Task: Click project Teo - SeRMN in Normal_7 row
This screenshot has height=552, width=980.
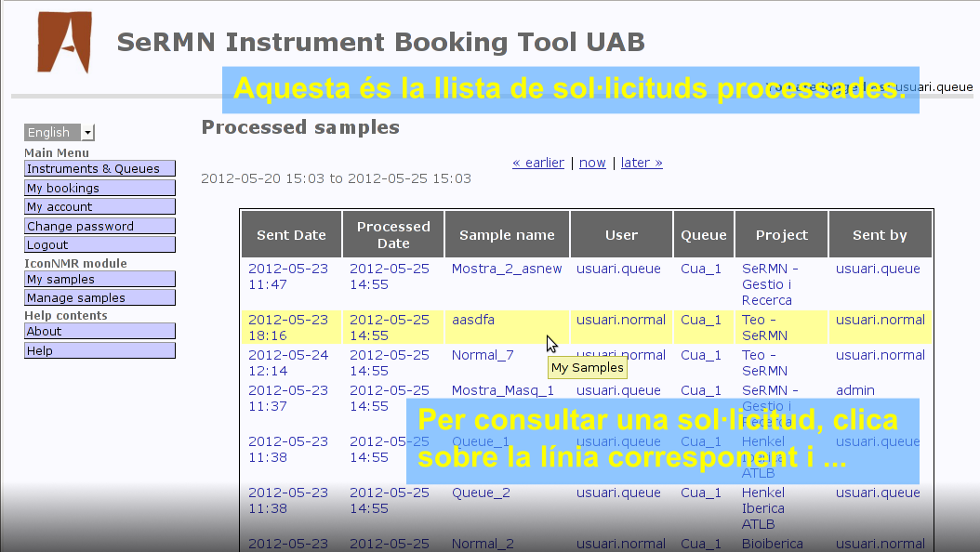Action: (x=765, y=363)
